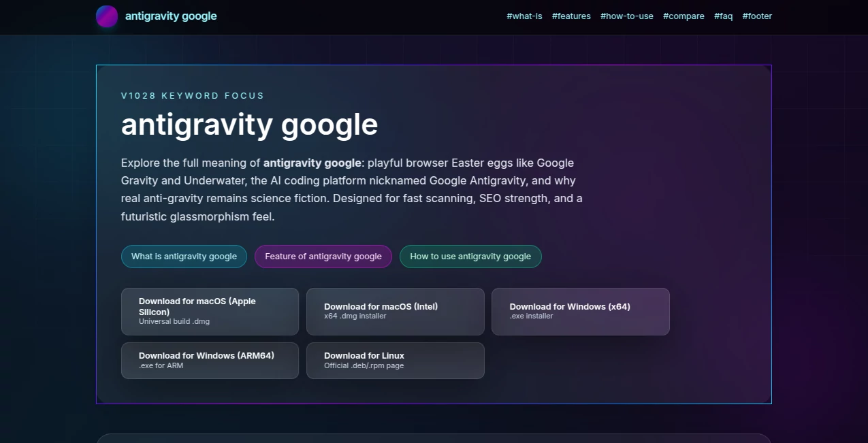This screenshot has height=443, width=868.
Task: Click Download for Windows (ARM64)
Action: (x=210, y=361)
